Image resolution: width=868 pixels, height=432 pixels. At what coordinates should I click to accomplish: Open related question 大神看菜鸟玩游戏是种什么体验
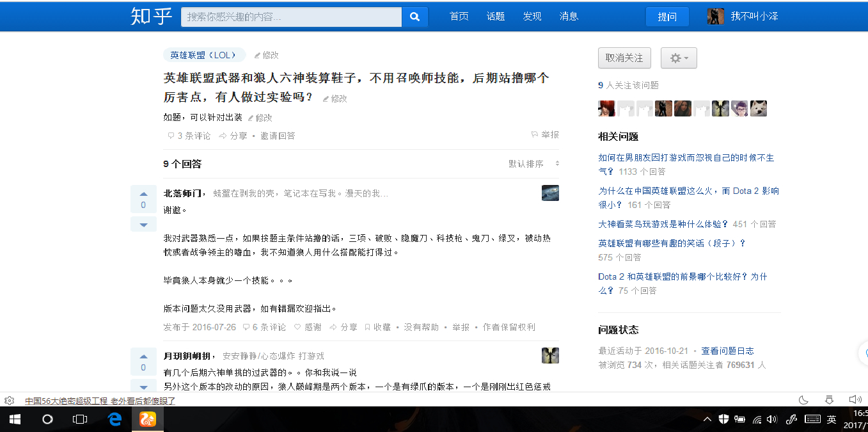pyautogui.click(x=663, y=224)
